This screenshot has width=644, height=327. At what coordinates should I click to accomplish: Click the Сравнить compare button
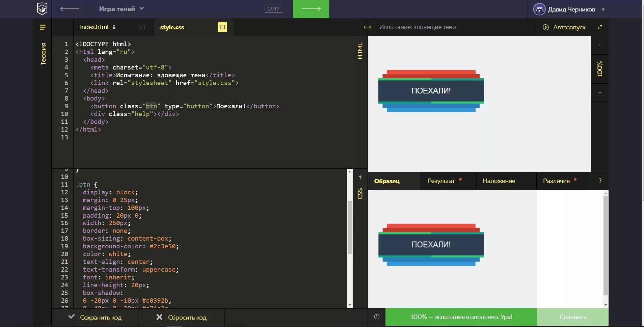coord(573,317)
